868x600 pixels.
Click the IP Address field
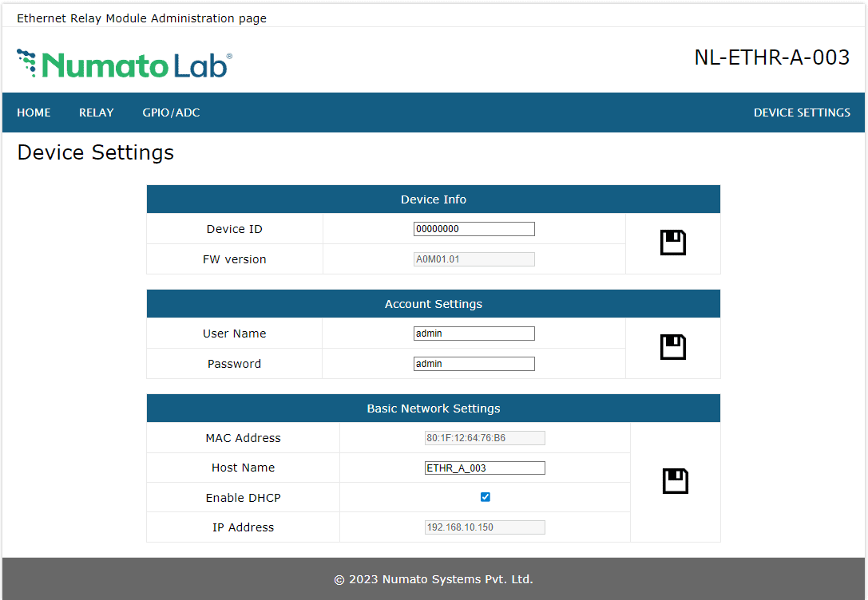coord(485,527)
